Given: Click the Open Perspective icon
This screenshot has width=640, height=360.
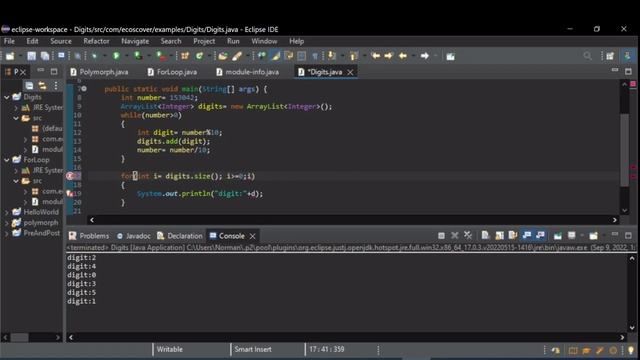Looking at the screenshot, I should tap(610, 56).
